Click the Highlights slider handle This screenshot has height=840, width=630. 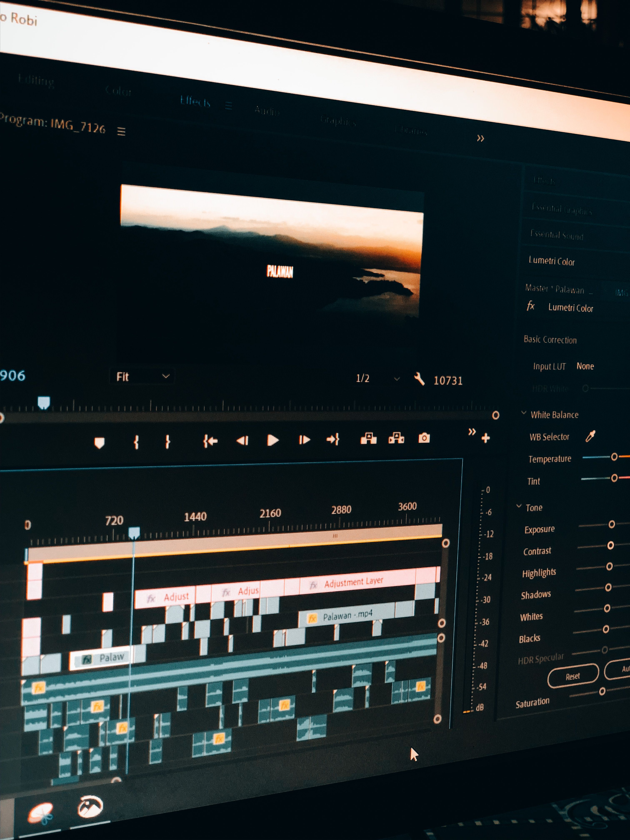pyautogui.click(x=609, y=566)
